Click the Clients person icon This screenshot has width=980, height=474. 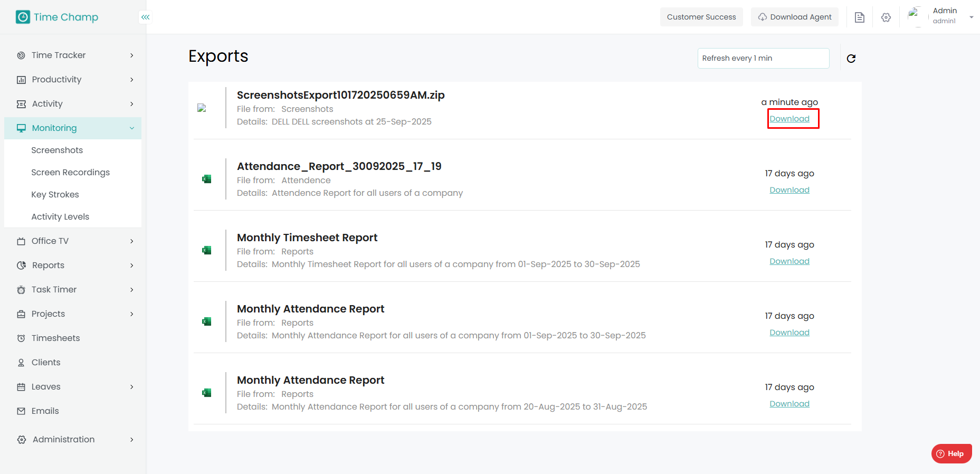click(x=21, y=363)
